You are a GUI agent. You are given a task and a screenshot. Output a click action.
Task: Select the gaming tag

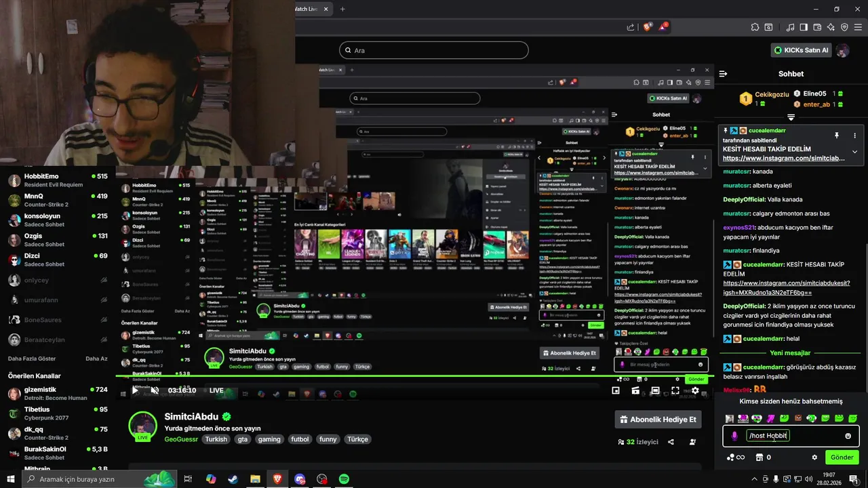click(x=269, y=439)
